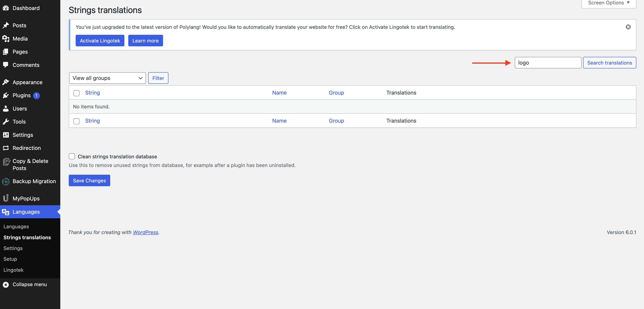Dismiss the Polylang upgrade notice

[x=628, y=27]
